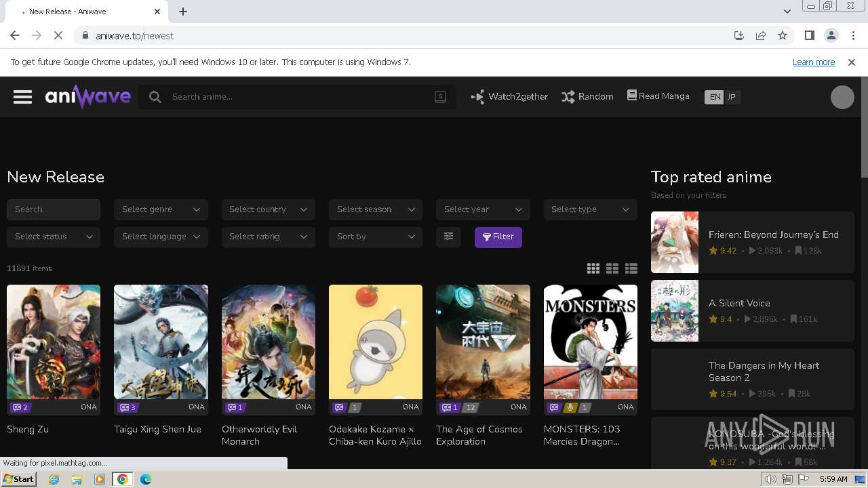Open Watch2gether page

tap(509, 96)
